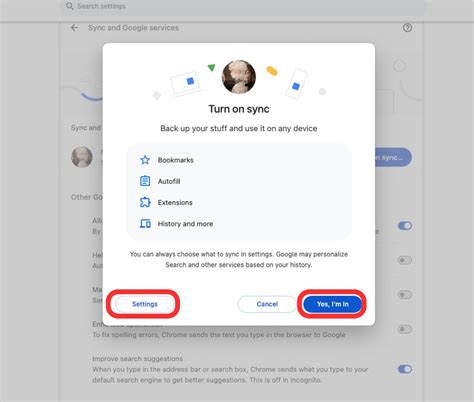Select the Bookmarks row label

point(176,160)
